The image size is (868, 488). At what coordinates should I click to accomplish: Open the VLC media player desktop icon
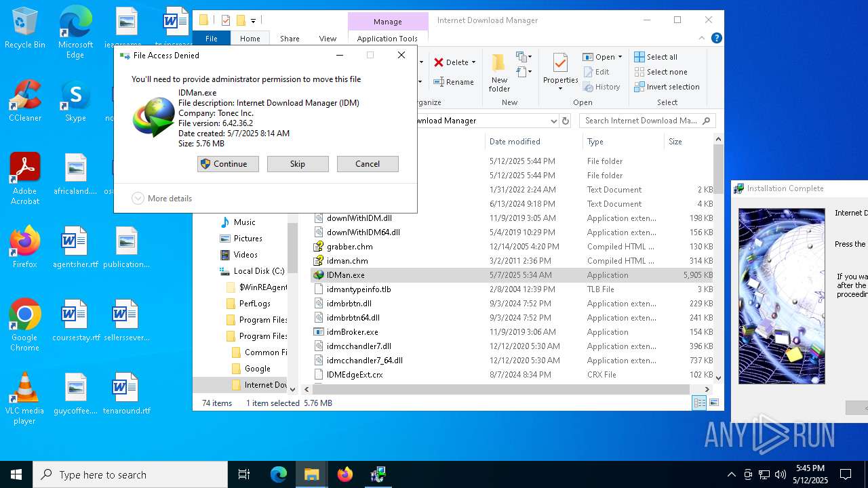pyautogui.click(x=24, y=399)
